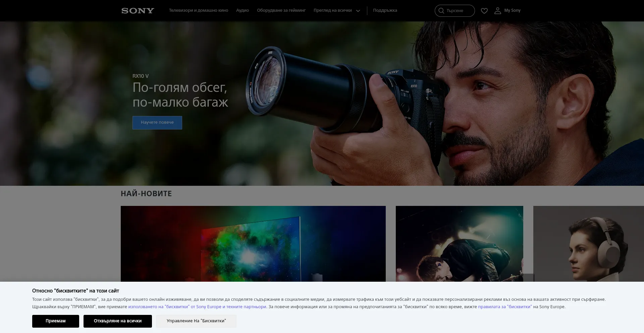Open Телевизори и домашно кино menu
The width and height of the screenshot is (644, 333).
click(x=199, y=10)
